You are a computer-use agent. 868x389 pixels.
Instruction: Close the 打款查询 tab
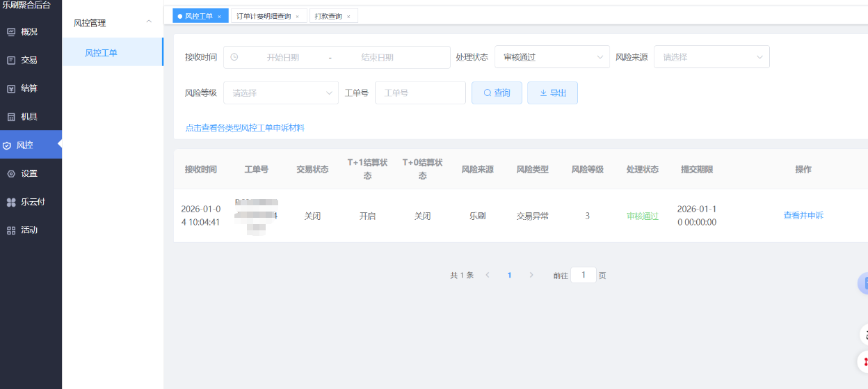pos(348,16)
